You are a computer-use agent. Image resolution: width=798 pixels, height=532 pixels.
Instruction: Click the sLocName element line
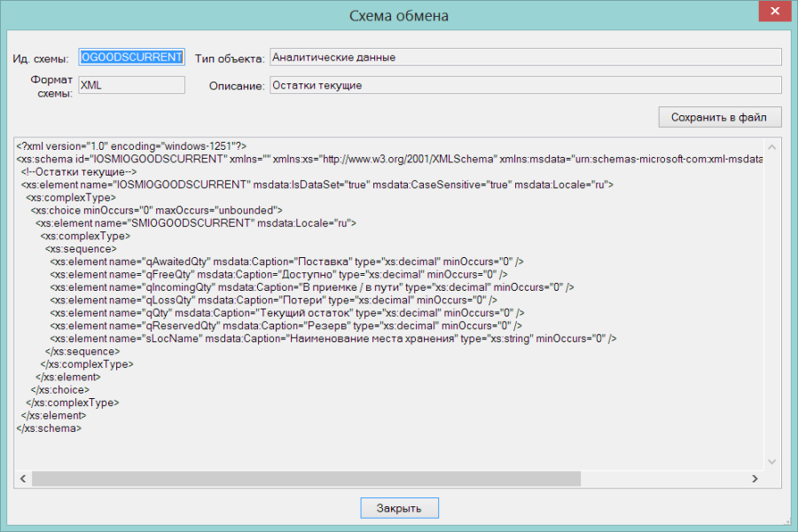click(332, 339)
